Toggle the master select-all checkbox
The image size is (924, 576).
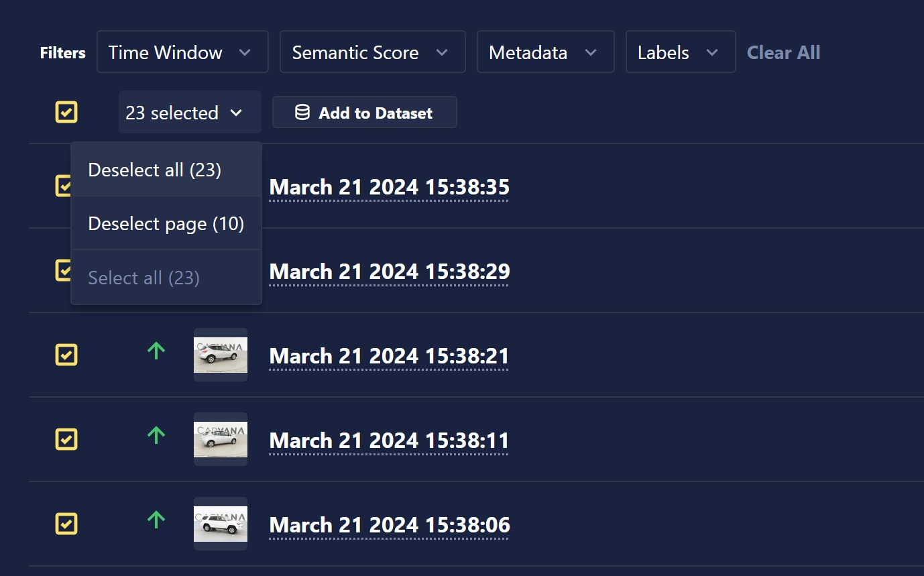[66, 112]
